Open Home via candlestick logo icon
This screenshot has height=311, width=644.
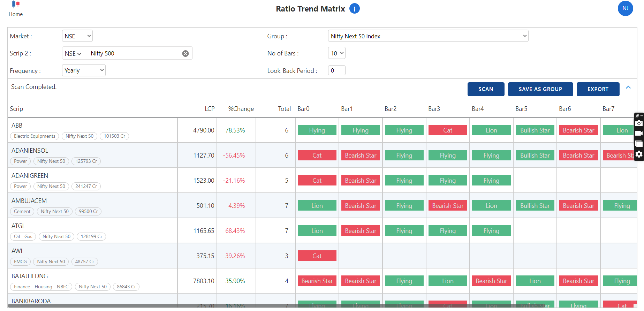pos(16,4)
